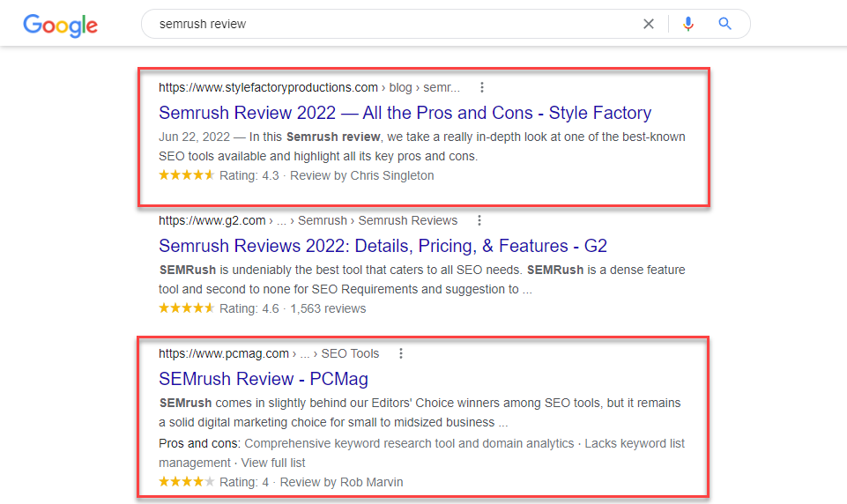Viewport: 847px width, 504px height.
Task: Click the 4 star rating for PCMag
Action: [x=186, y=481]
